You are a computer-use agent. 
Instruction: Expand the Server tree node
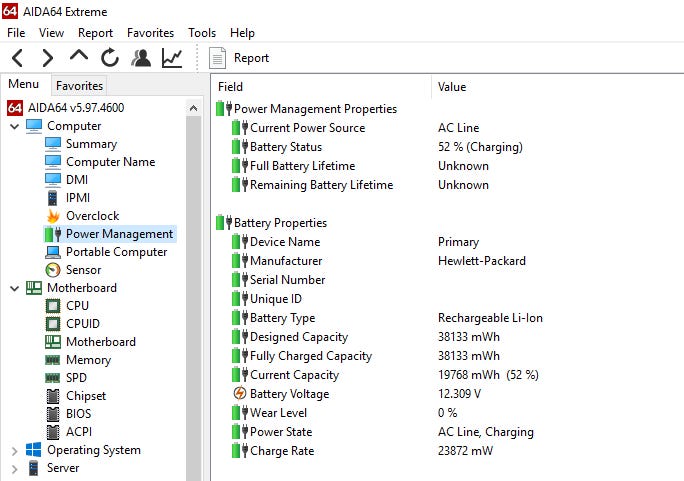click(14, 468)
